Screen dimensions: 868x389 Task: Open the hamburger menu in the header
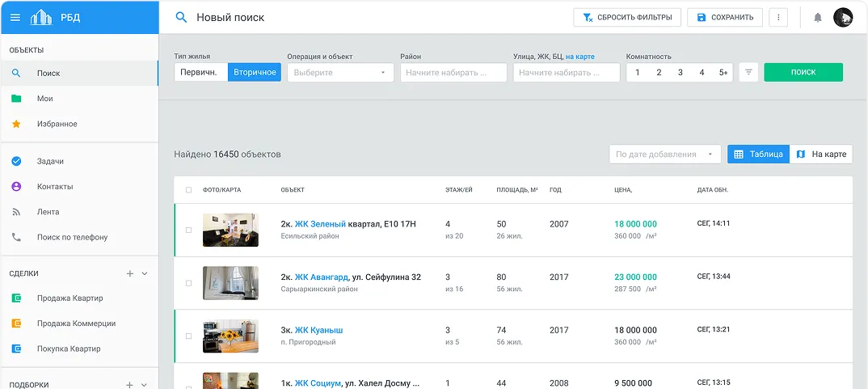(15, 17)
